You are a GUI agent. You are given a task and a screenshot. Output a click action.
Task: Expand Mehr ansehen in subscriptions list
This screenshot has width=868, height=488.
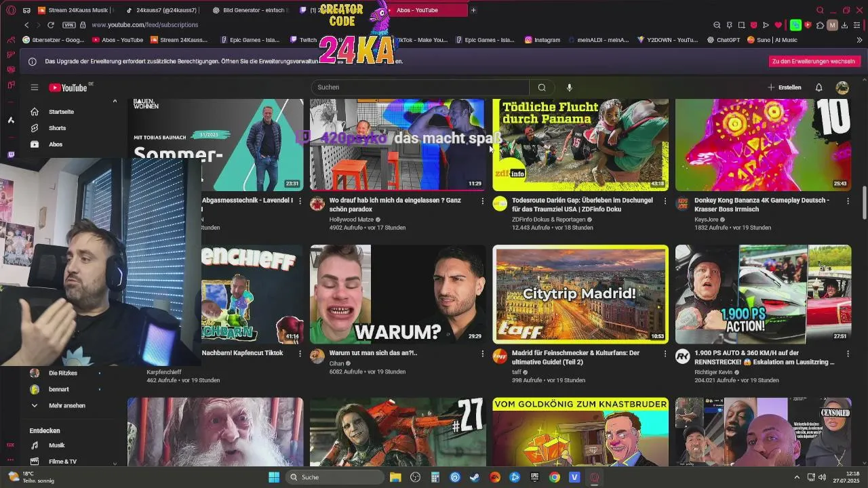[66, 405]
